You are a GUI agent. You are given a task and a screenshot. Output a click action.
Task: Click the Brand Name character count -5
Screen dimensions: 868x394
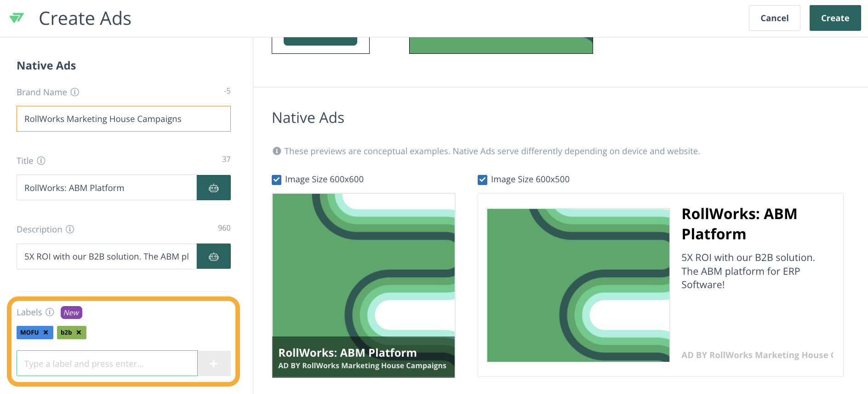(227, 91)
